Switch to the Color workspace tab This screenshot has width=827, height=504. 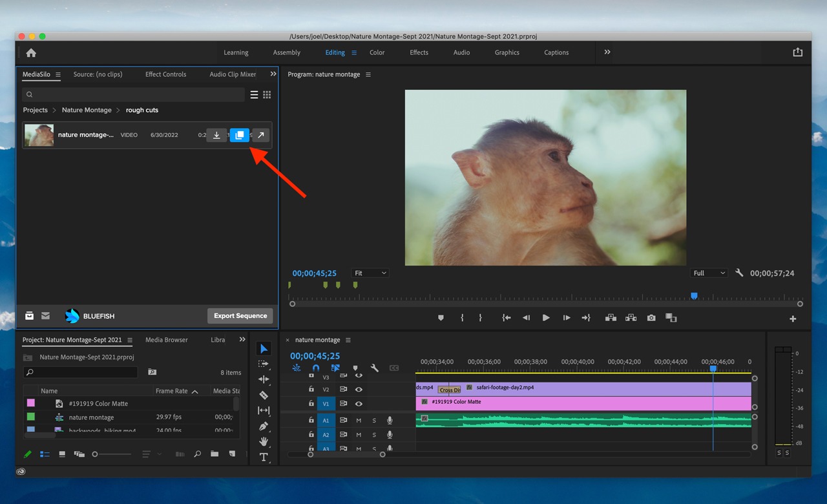pos(377,52)
